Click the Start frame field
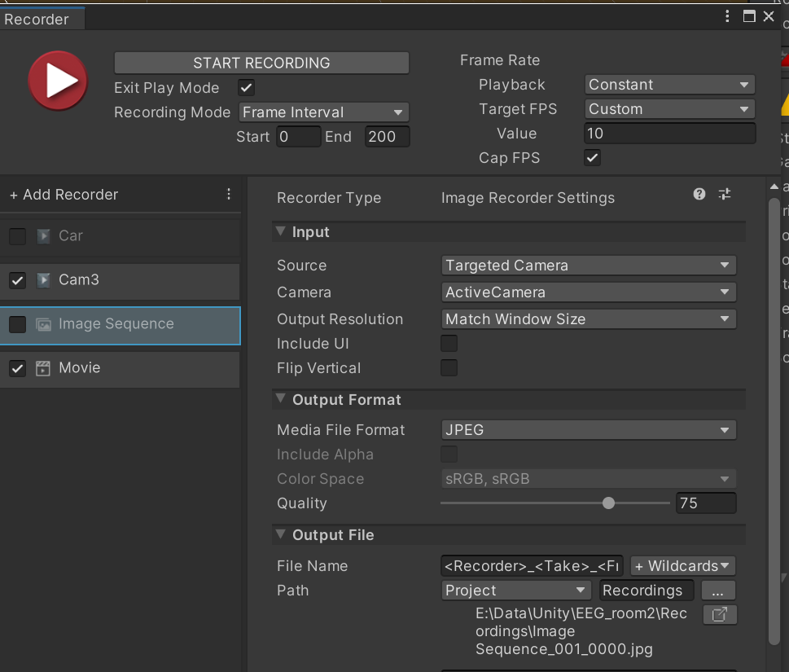This screenshot has width=789, height=672. [x=298, y=136]
